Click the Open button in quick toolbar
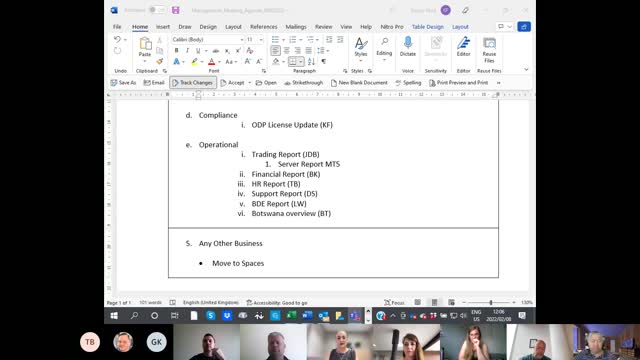 point(266,82)
